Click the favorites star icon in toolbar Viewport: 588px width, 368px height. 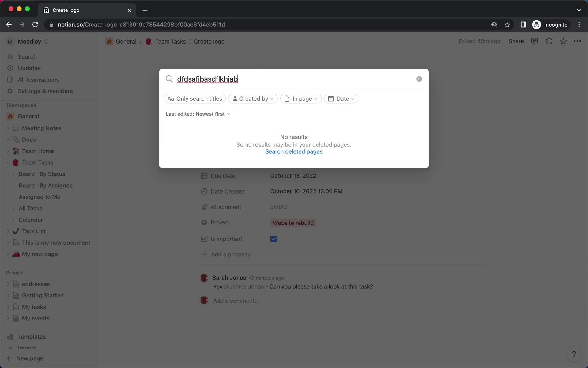click(x=563, y=41)
